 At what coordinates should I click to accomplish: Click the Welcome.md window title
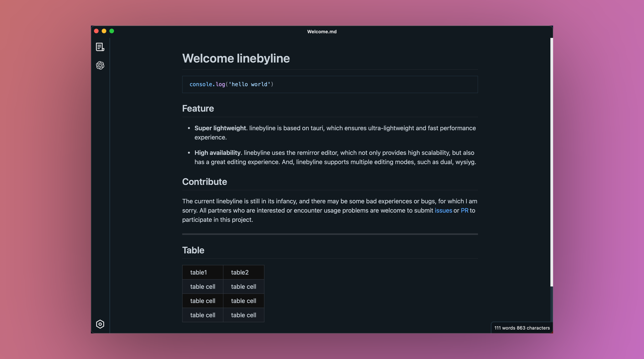(x=322, y=32)
